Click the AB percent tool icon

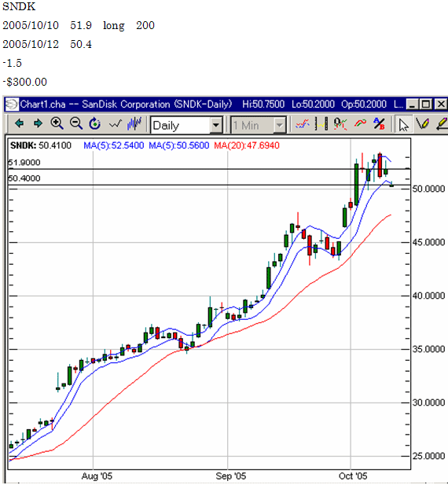(379, 123)
